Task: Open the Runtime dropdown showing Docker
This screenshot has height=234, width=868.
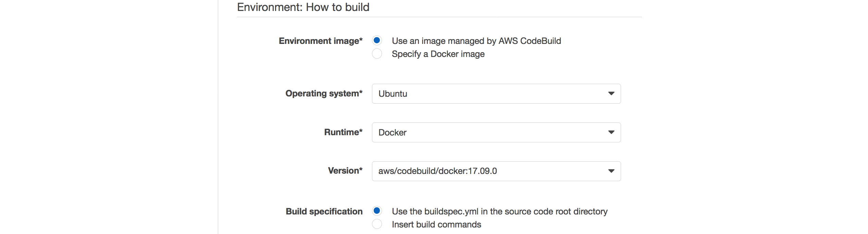Action: [496, 132]
